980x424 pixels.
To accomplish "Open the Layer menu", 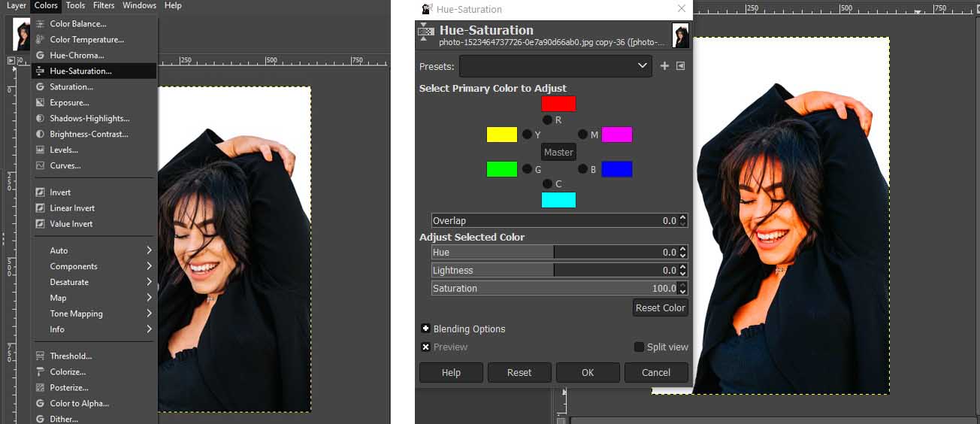I will point(17,5).
